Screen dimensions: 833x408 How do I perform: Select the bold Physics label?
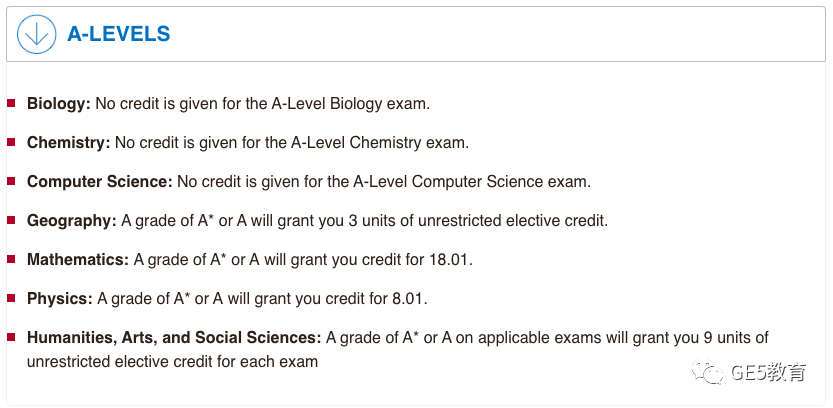60,299
